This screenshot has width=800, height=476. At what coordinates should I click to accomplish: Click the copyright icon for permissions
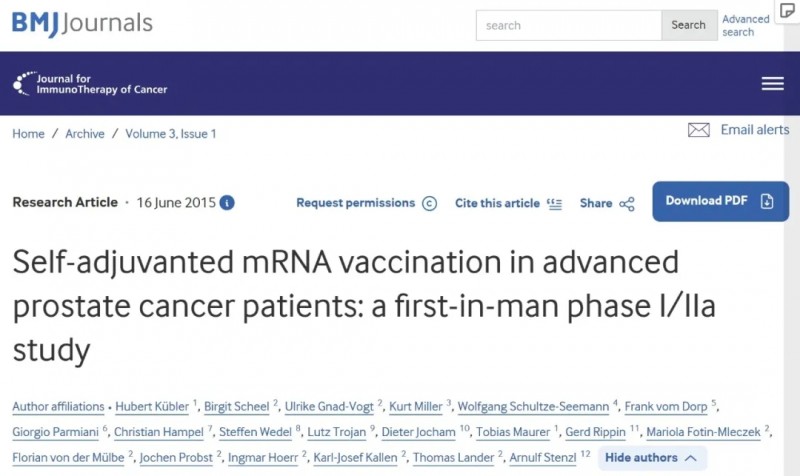429,203
